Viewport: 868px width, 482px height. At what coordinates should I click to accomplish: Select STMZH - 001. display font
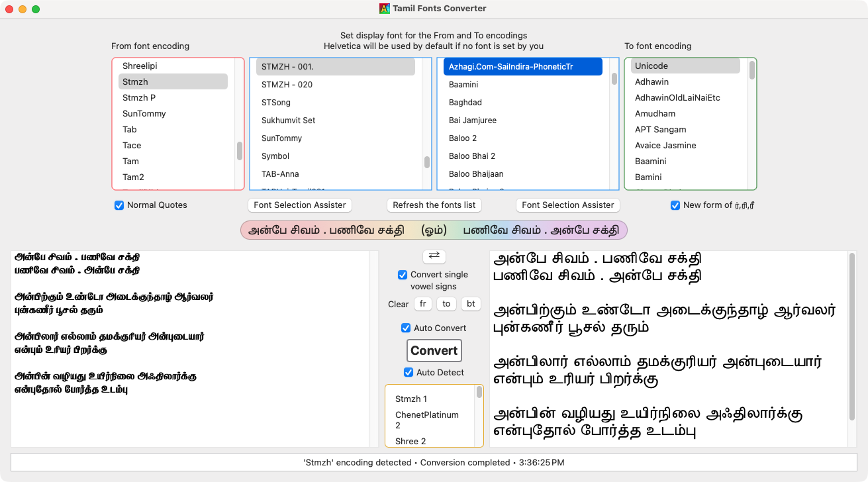click(336, 67)
